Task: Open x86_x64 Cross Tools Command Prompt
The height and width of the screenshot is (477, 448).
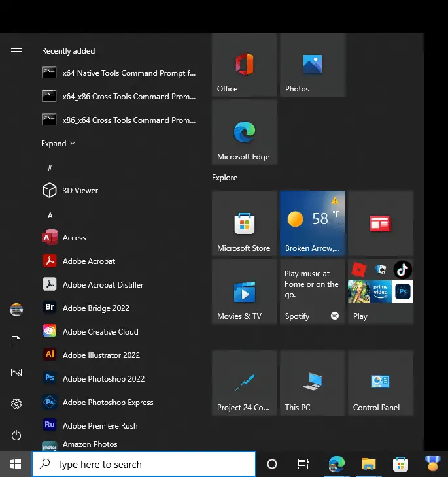Action: pos(120,120)
